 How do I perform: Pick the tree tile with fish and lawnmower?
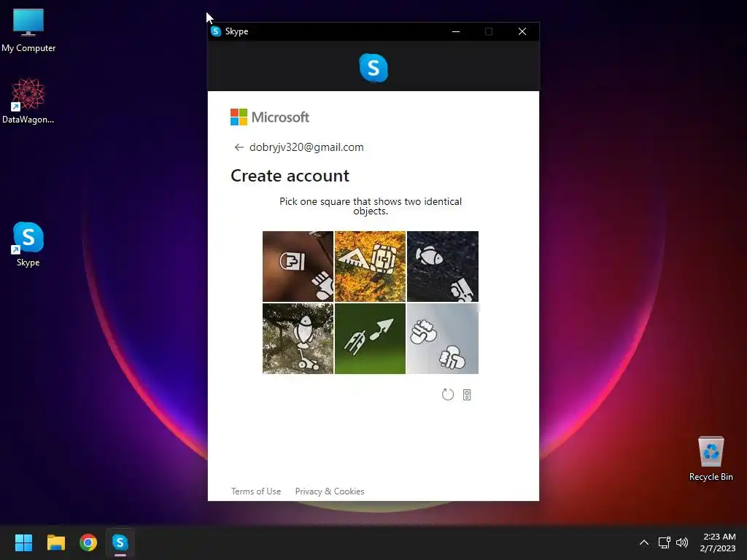pos(298,338)
